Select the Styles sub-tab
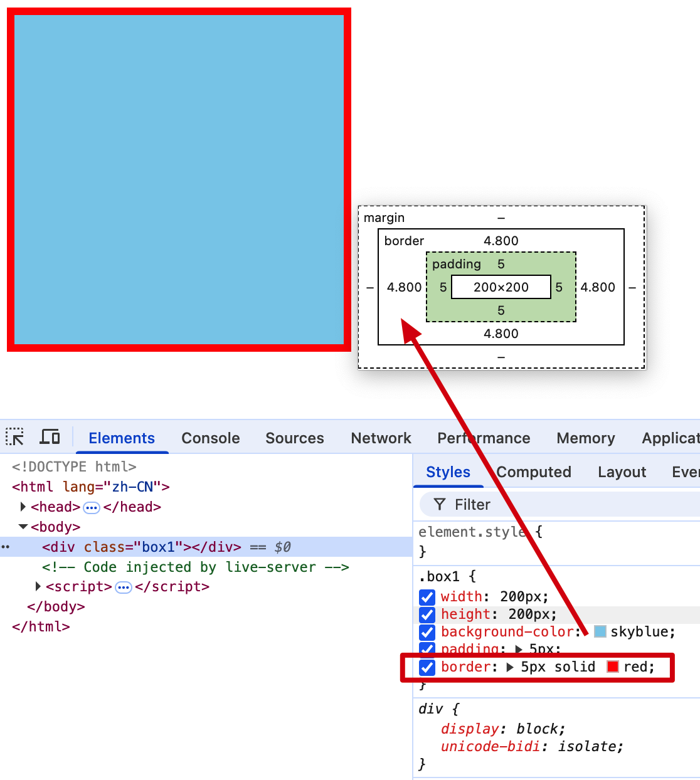Image resolution: width=700 pixels, height=780 pixels. coord(448,472)
